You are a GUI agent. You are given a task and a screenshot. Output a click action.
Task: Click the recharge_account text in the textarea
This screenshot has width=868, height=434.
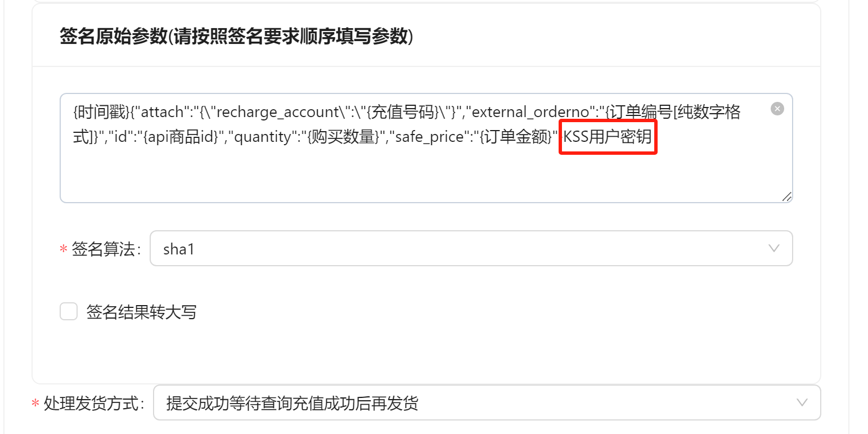click(276, 112)
